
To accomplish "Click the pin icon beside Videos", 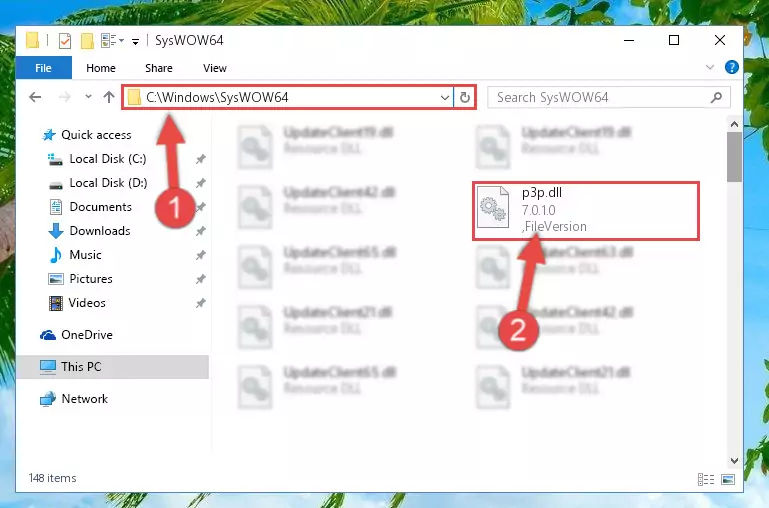I will 200,303.
